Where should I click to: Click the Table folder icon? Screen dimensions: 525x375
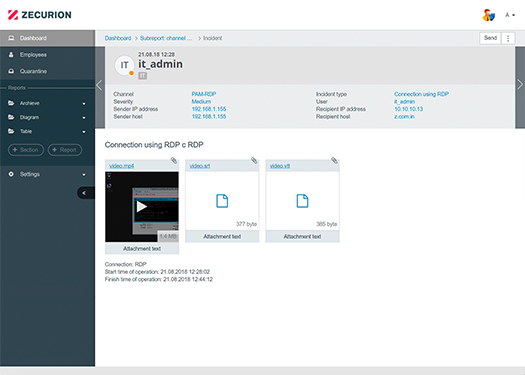11,131
